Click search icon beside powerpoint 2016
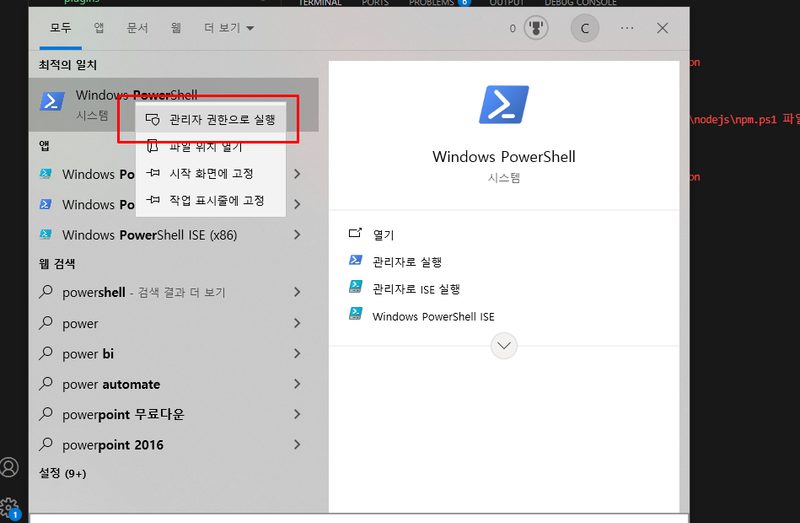 pos(46,444)
